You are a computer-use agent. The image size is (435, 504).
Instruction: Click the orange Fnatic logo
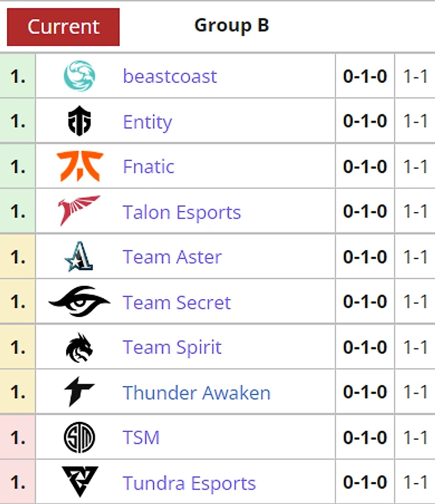pyautogui.click(x=80, y=166)
